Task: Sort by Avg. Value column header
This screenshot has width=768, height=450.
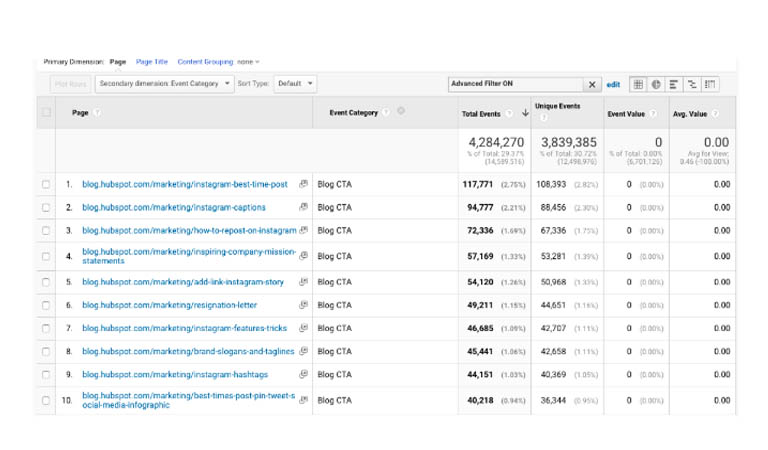Action: (x=690, y=114)
